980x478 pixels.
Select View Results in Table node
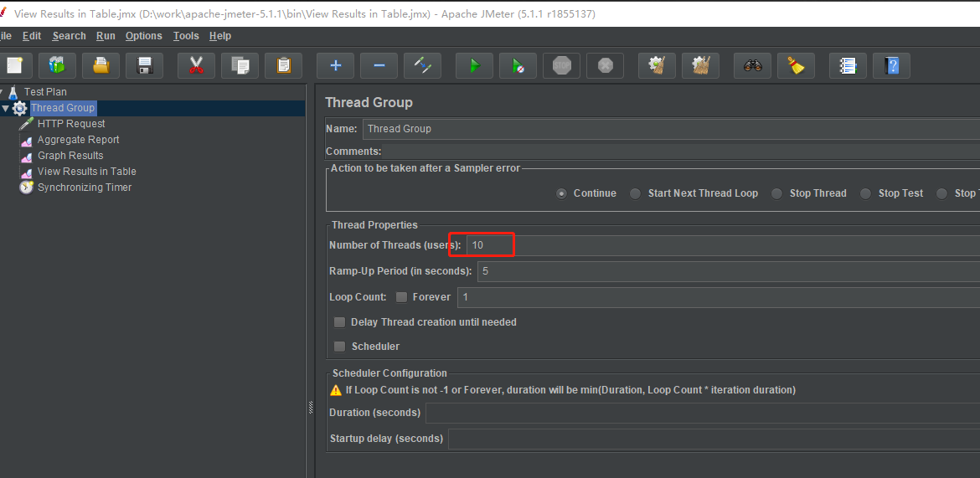pyautogui.click(x=87, y=172)
